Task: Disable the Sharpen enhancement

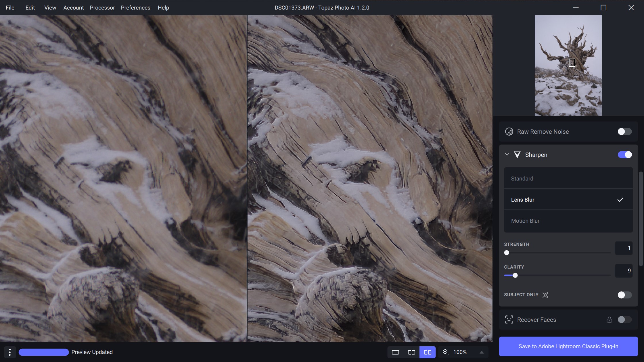Action: pos(624,155)
